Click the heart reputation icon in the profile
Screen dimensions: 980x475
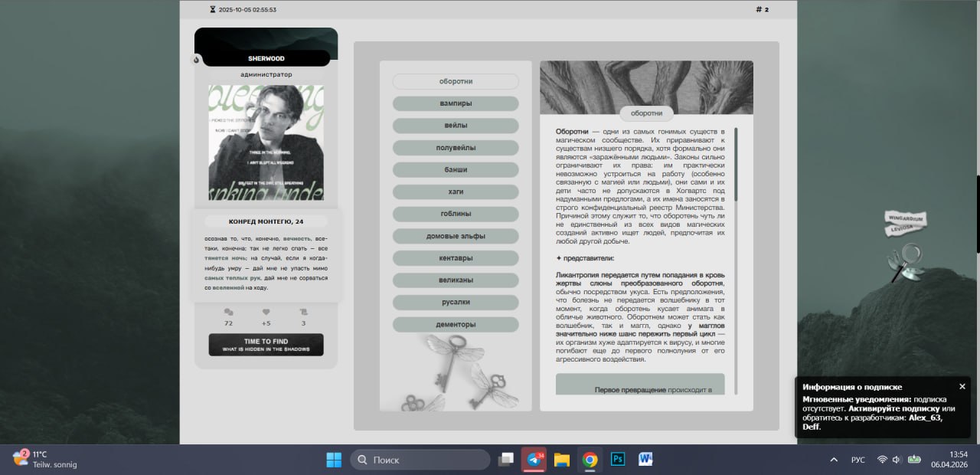(266, 313)
